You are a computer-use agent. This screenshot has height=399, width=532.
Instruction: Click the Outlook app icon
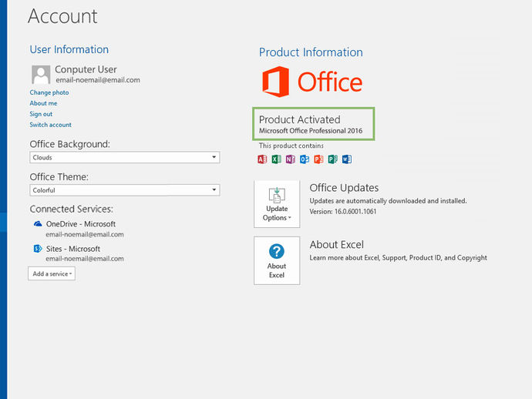click(x=305, y=159)
